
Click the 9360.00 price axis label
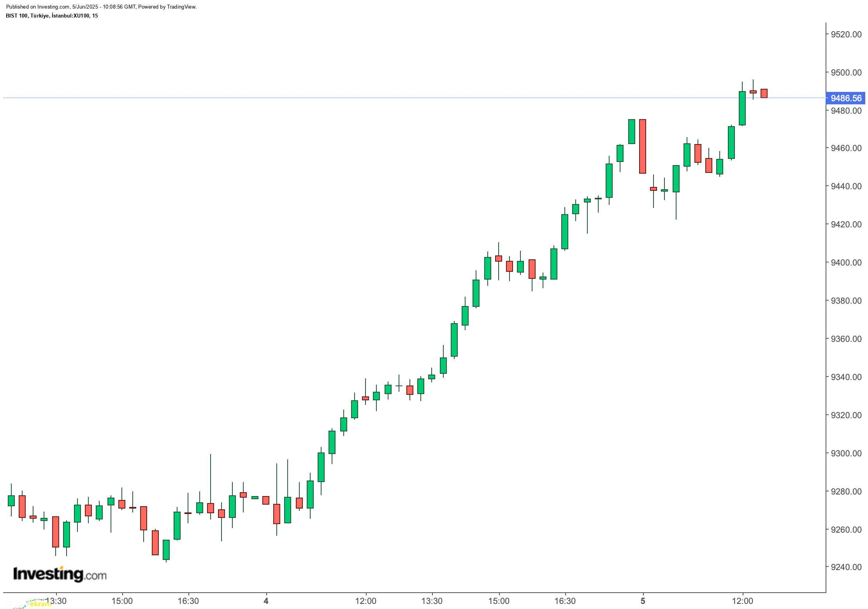click(x=846, y=339)
